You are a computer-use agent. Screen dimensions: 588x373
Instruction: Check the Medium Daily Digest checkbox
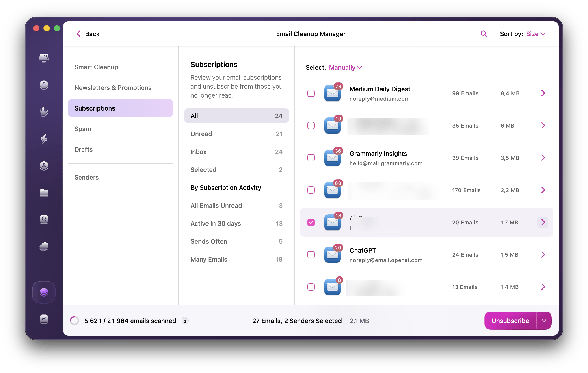(311, 93)
